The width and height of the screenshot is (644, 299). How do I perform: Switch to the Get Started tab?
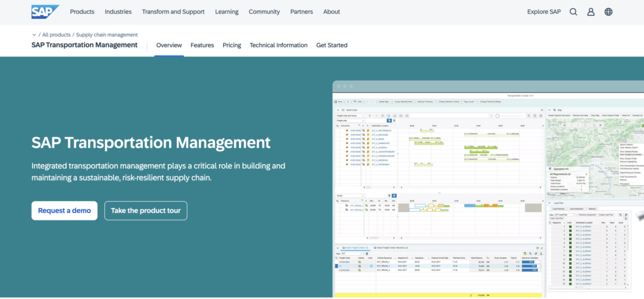332,45
